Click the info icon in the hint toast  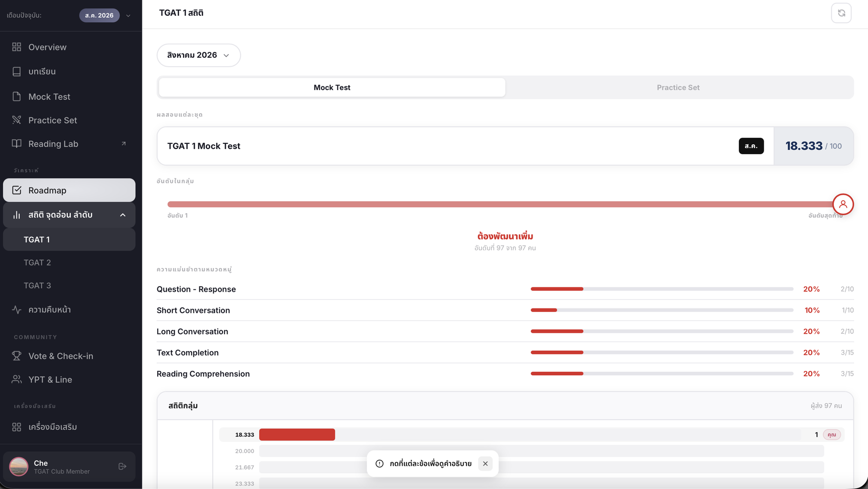[379, 464]
